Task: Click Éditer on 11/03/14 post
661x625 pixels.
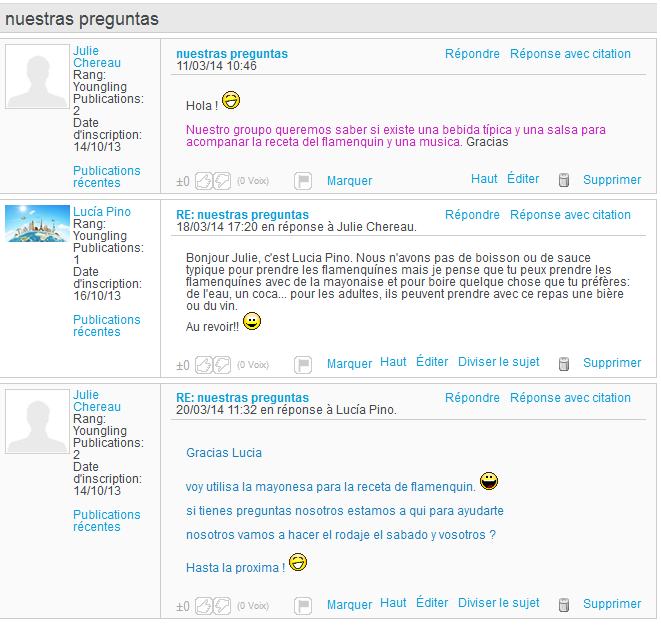Action: (523, 179)
